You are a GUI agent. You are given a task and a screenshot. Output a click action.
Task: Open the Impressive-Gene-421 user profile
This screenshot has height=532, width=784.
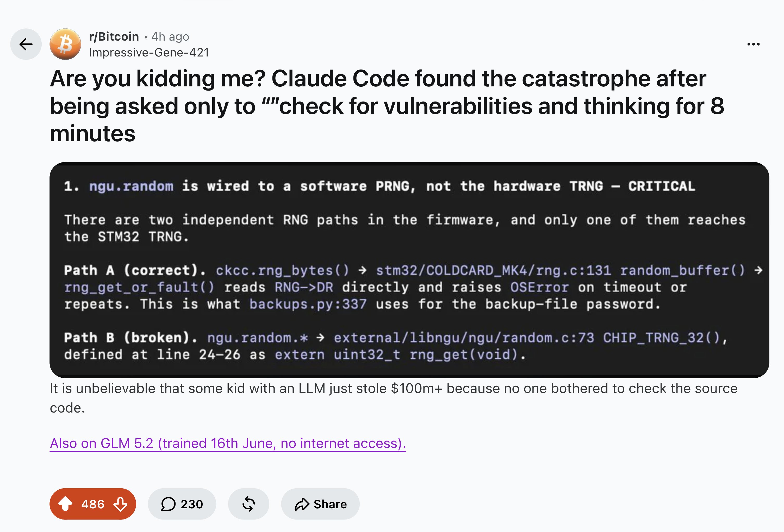149,53
